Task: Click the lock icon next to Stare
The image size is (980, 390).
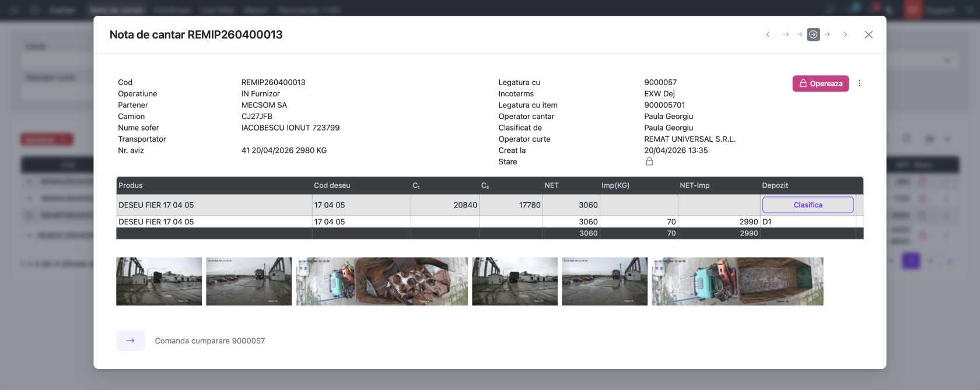Action: (649, 161)
